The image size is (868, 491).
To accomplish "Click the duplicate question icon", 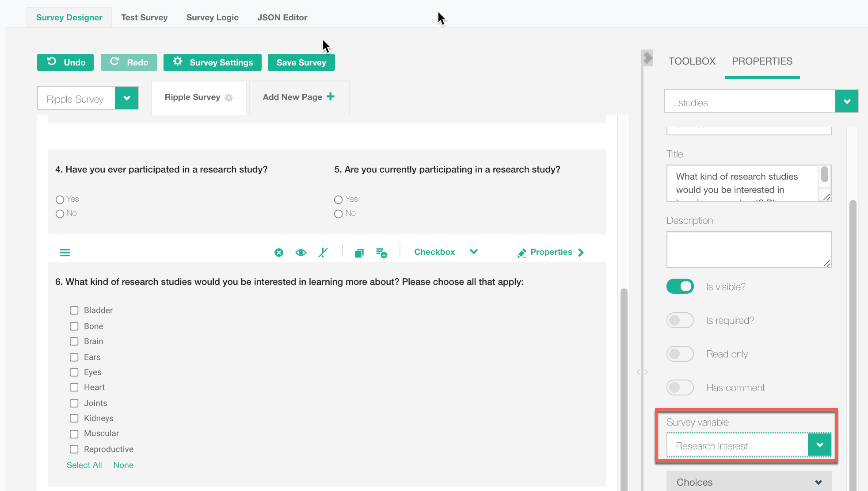I will [x=359, y=253].
